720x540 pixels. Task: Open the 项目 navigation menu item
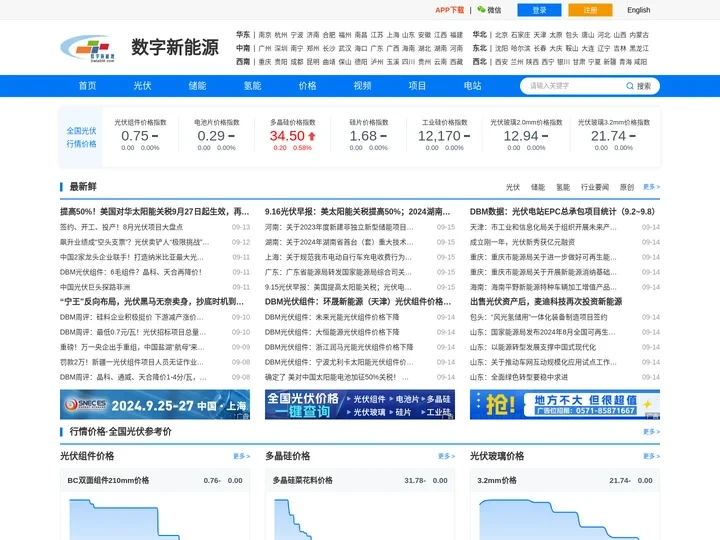point(417,86)
